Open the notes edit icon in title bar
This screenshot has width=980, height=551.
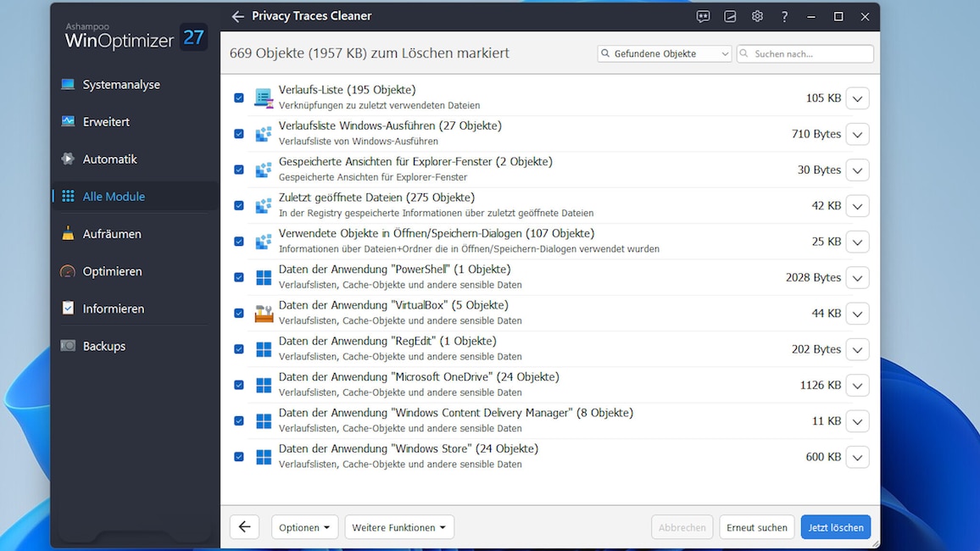(x=730, y=17)
